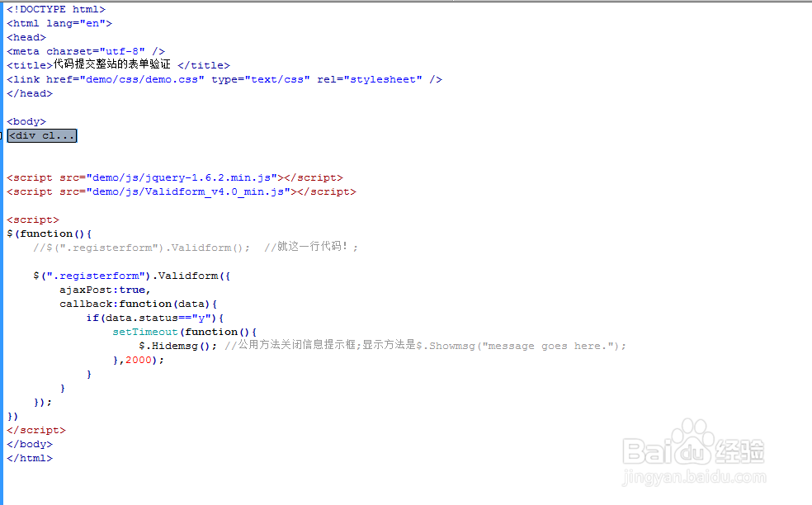This screenshot has width=812, height=505.
Task: Click the "},2000);" line
Action: 139,360
